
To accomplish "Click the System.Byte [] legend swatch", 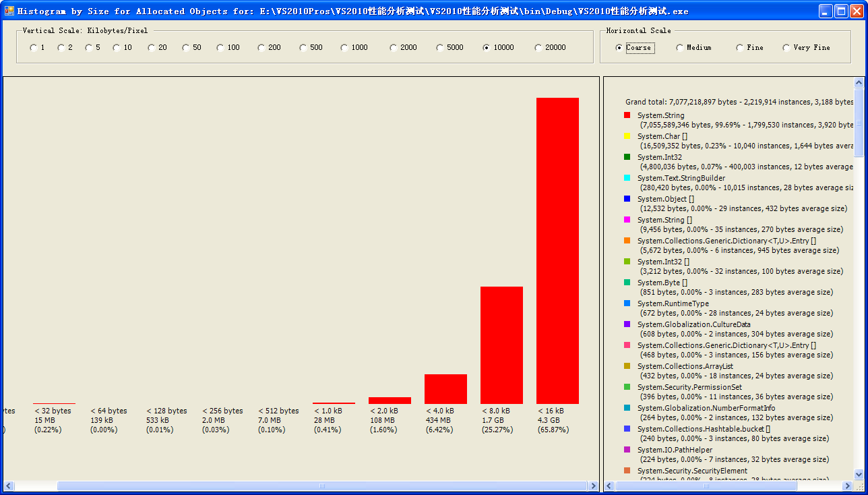I will click(627, 283).
